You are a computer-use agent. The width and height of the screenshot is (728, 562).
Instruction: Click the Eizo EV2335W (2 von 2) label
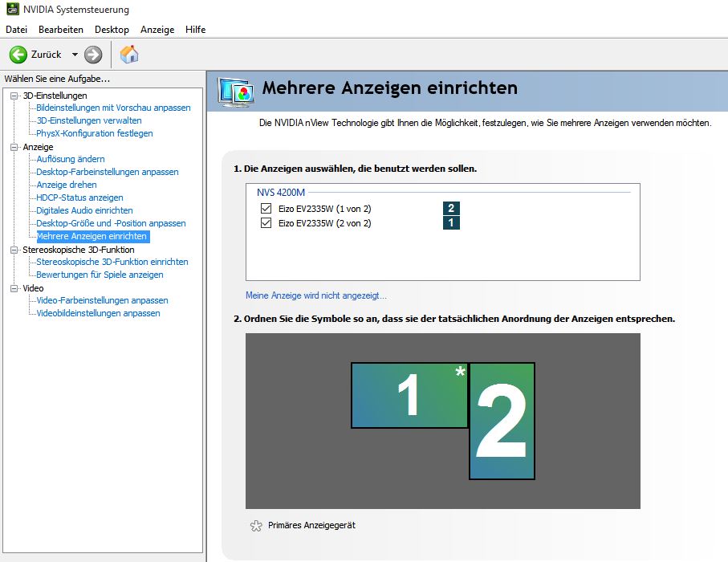[324, 223]
